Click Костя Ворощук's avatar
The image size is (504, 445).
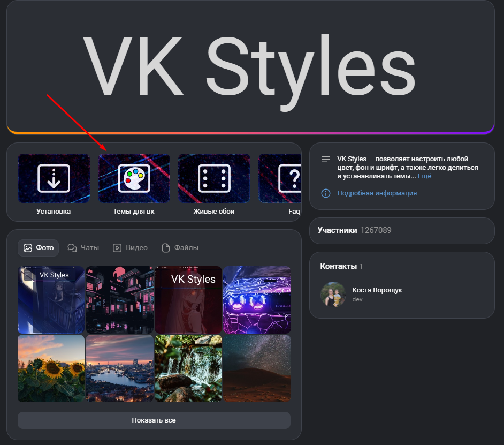(333, 295)
